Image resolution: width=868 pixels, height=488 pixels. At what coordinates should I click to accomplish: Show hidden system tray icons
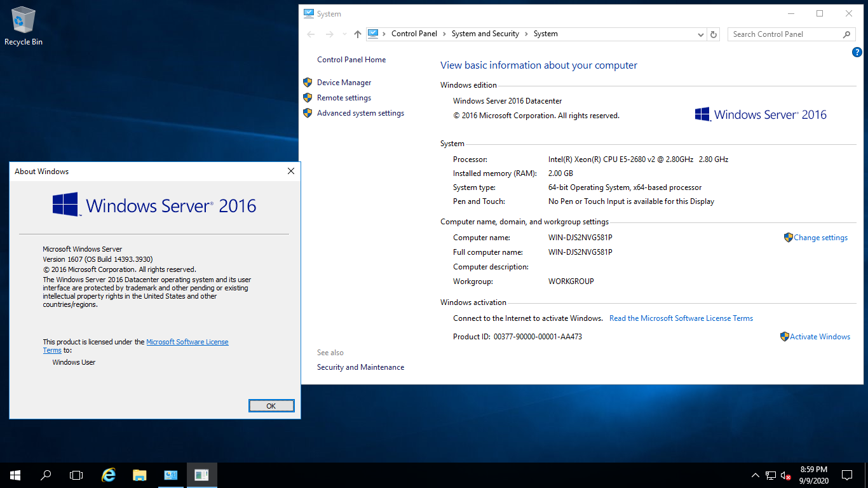pos(755,475)
